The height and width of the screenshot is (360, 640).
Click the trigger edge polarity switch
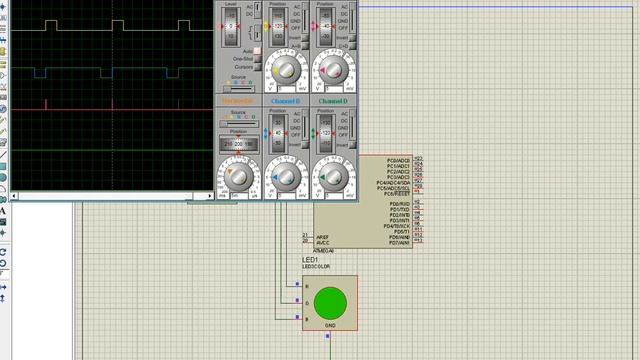(258, 33)
